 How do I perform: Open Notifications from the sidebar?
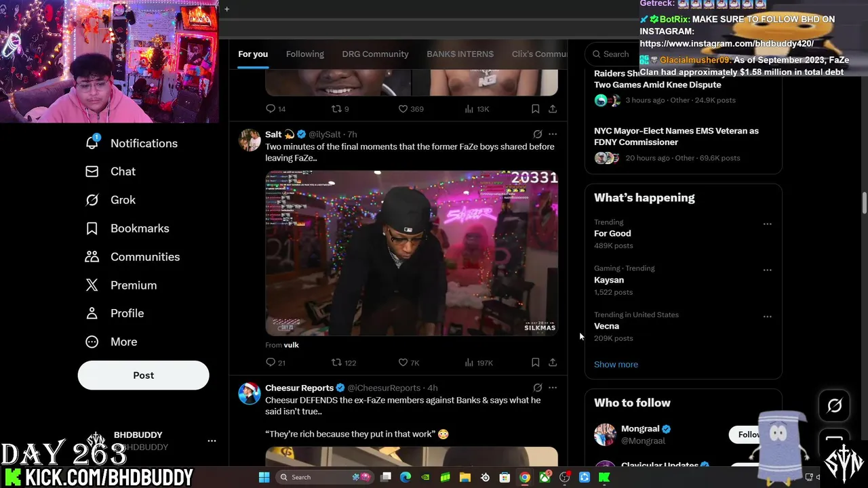tap(131, 143)
